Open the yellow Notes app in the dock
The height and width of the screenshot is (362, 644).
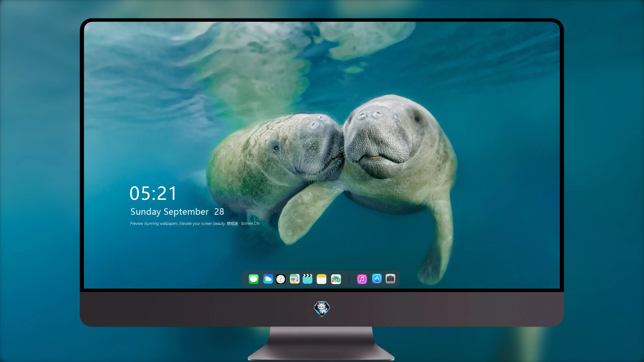pos(321,279)
